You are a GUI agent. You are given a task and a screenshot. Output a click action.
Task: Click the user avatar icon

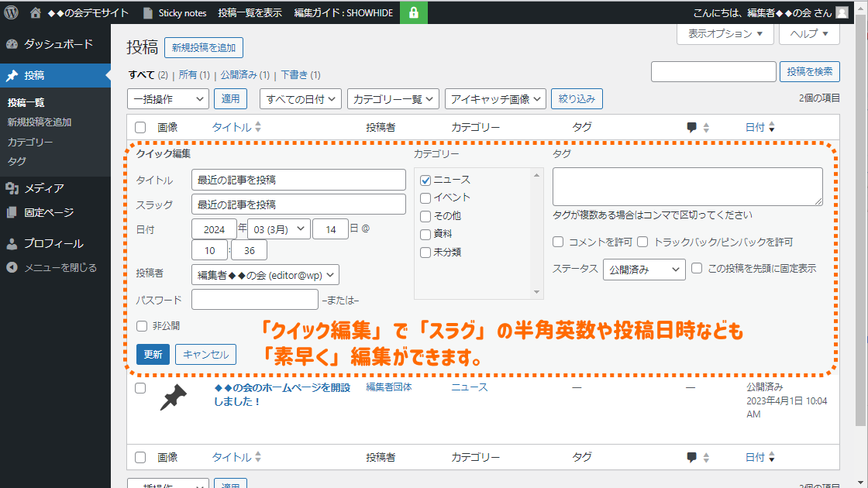[843, 12]
